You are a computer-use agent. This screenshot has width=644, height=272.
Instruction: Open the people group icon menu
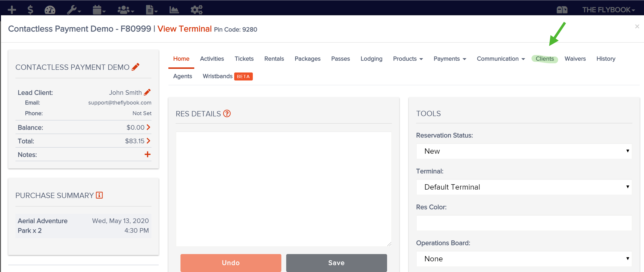[126, 10]
